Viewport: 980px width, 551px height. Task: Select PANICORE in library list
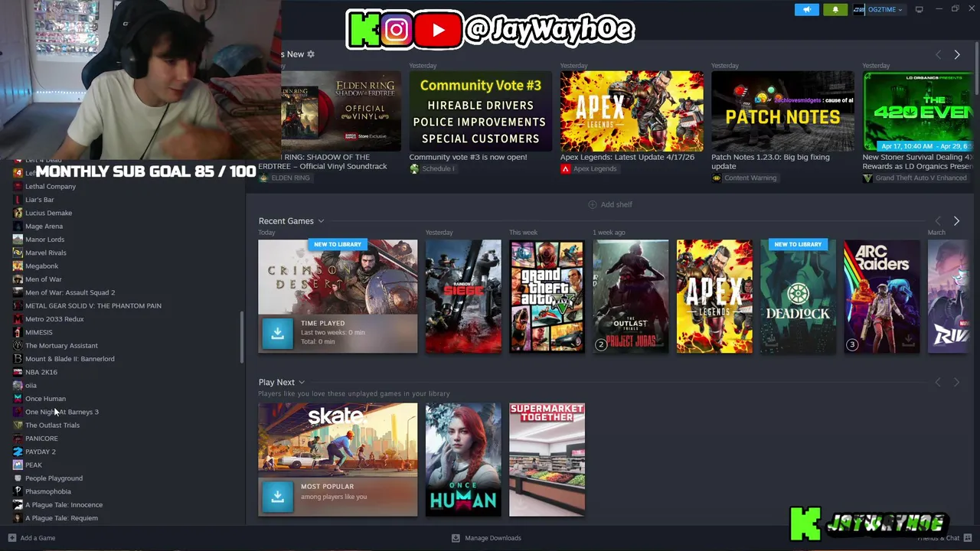pos(41,439)
